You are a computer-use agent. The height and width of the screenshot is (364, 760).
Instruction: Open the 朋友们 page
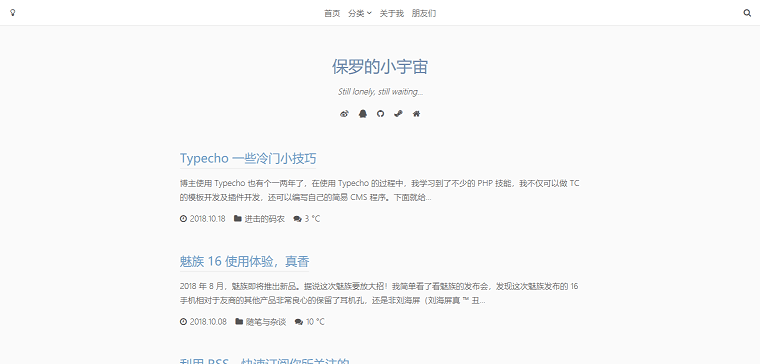pyautogui.click(x=424, y=13)
